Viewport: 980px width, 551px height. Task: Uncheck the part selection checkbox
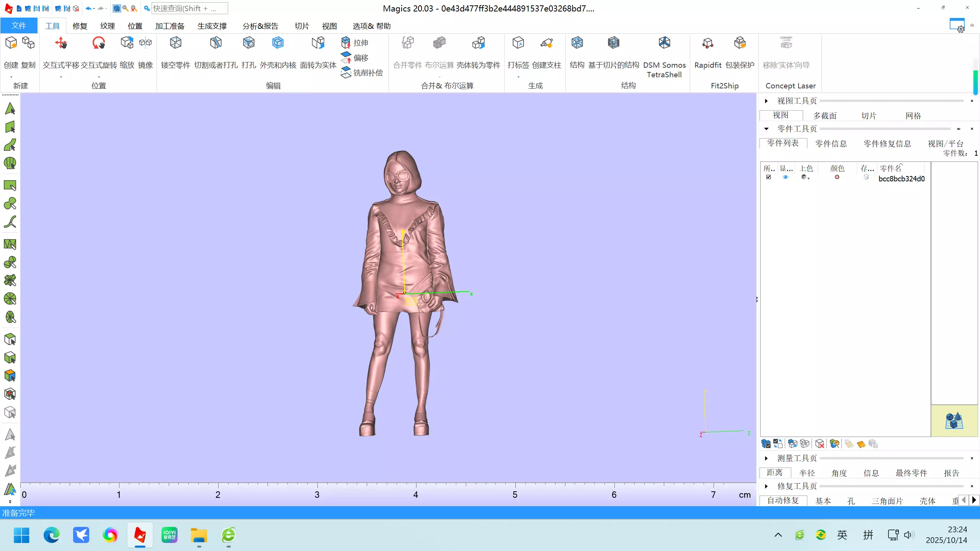[x=768, y=177]
